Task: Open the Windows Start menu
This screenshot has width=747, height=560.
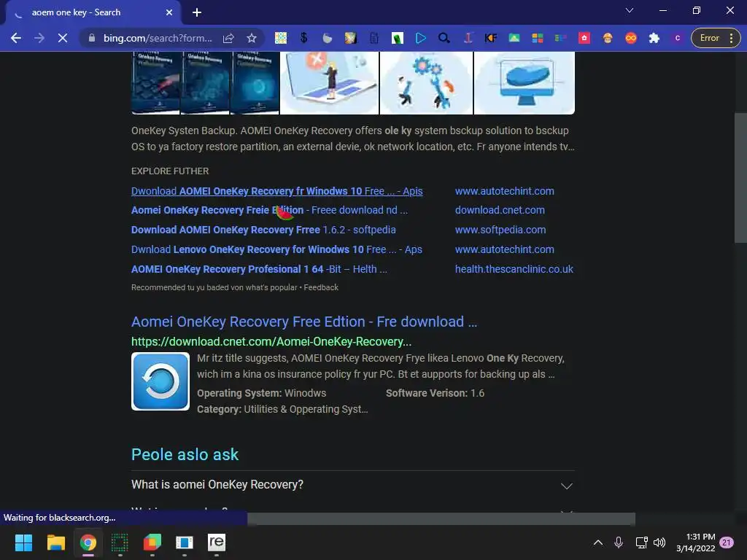Action: pos(23,542)
